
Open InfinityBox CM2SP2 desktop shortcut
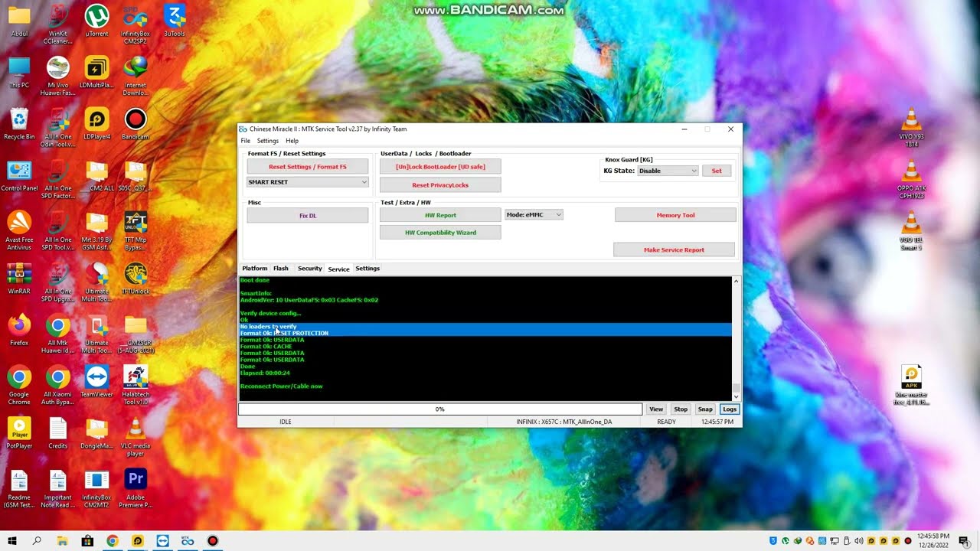pos(136,24)
